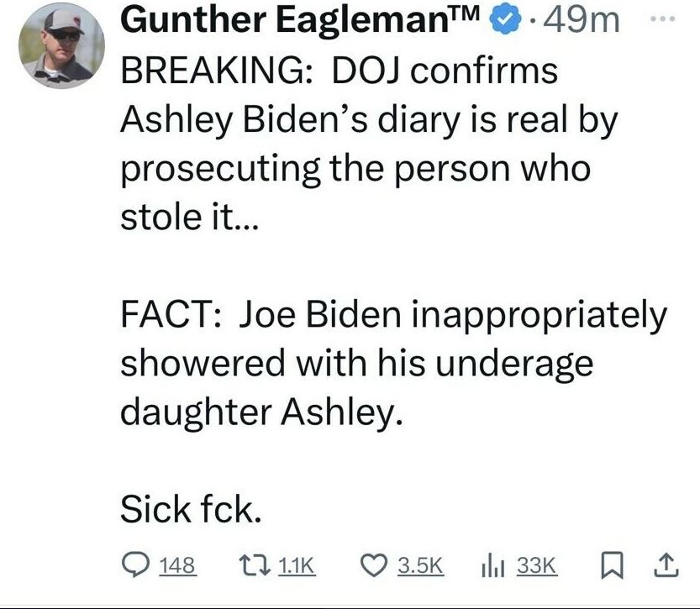Click the 3.5K likes count

click(x=420, y=565)
